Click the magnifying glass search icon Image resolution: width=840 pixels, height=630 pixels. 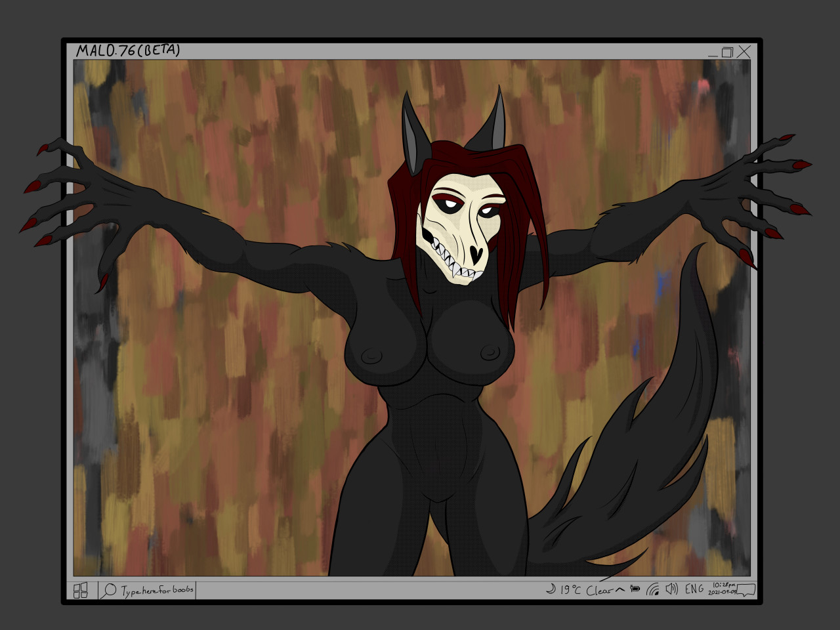[109, 591]
